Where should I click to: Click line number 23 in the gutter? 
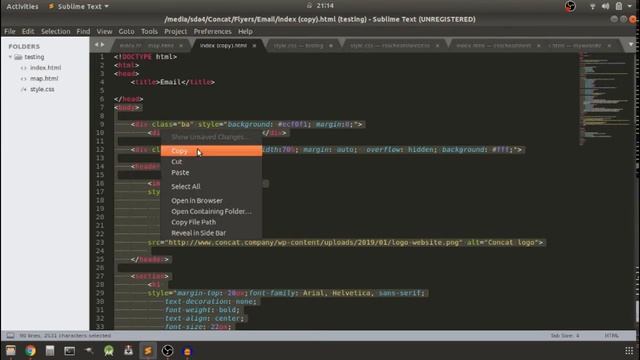[100, 242]
